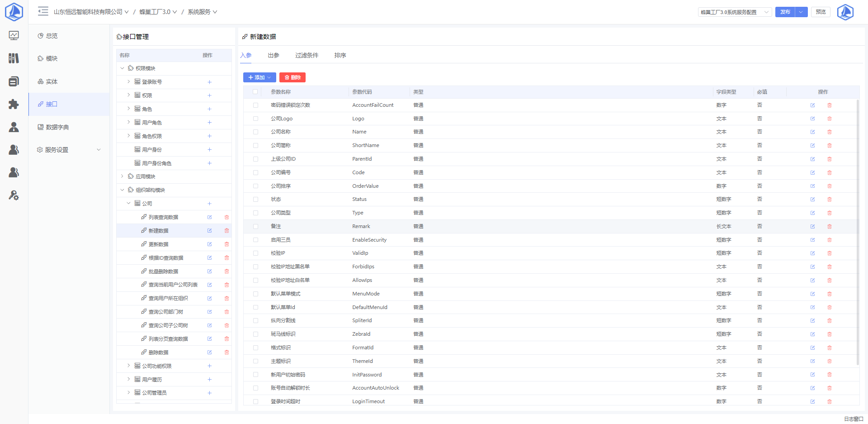Click the sidebar collapse menu icon
868x424 pixels.
(x=43, y=11)
